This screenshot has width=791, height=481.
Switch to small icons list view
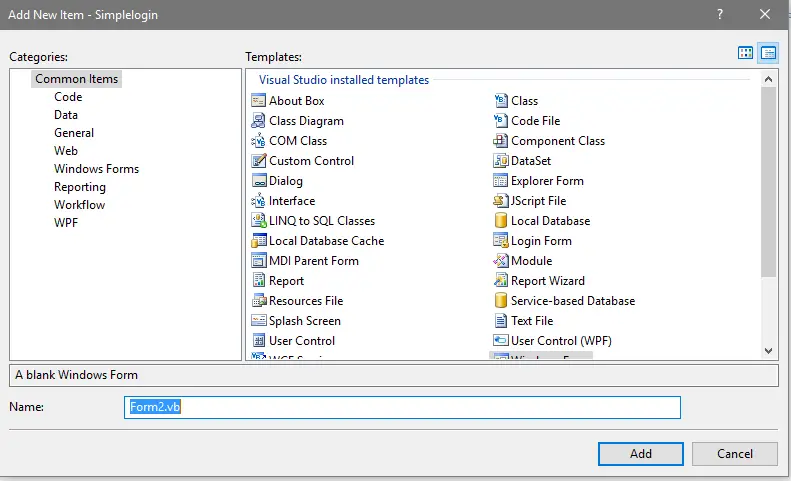coord(768,52)
